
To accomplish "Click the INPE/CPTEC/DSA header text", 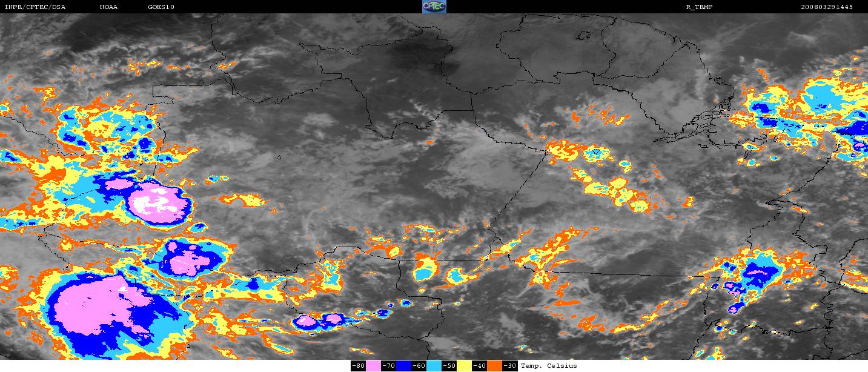I will (x=35, y=7).
